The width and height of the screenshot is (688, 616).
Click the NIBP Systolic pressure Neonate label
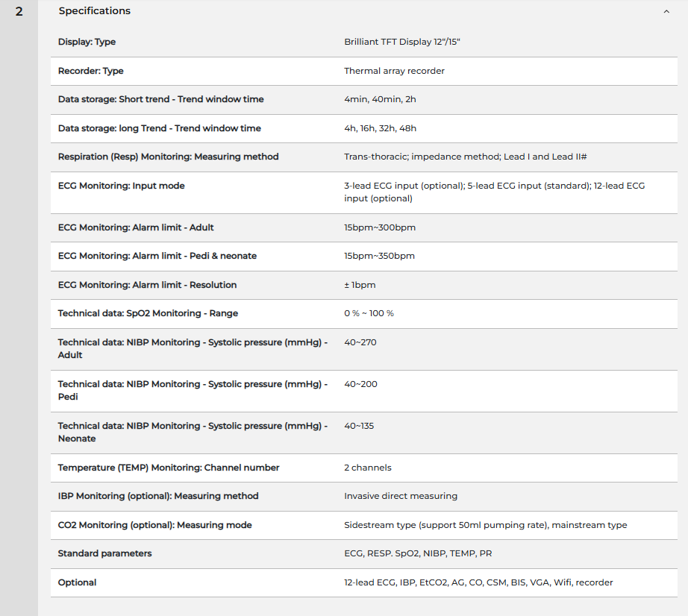coord(193,432)
